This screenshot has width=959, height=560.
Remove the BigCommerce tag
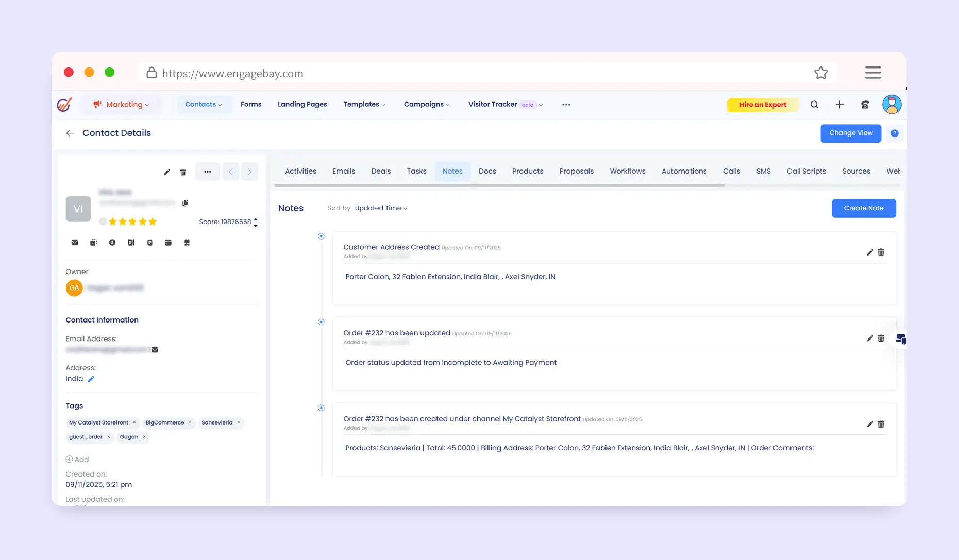pos(190,422)
